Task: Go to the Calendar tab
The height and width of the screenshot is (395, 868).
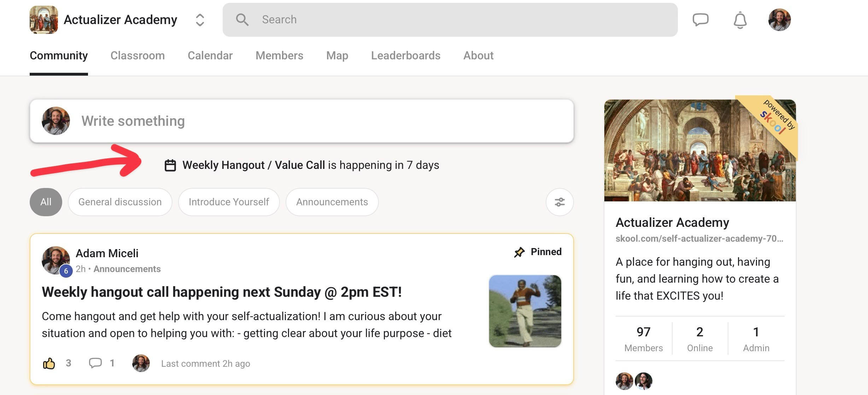Action: (x=210, y=55)
